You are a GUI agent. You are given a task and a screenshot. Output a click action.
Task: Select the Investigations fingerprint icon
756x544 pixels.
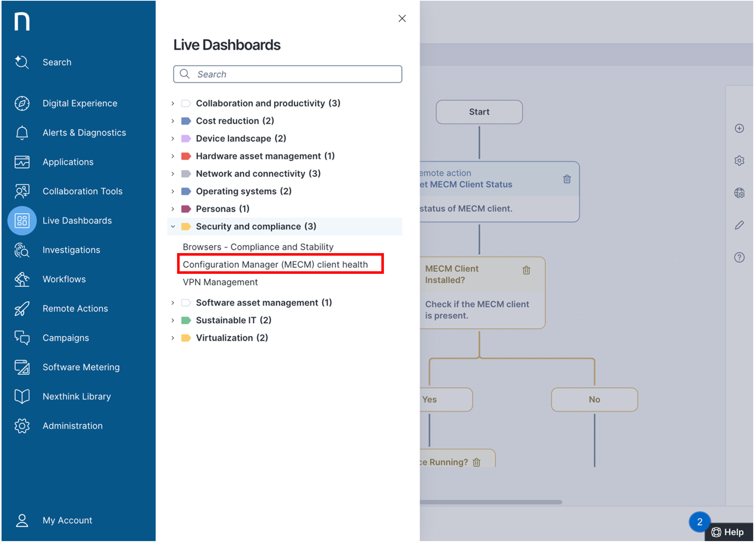[22, 250]
